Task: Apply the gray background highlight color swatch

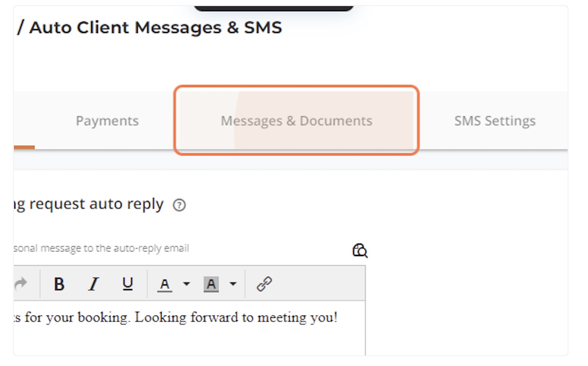Action: tap(211, 284)
